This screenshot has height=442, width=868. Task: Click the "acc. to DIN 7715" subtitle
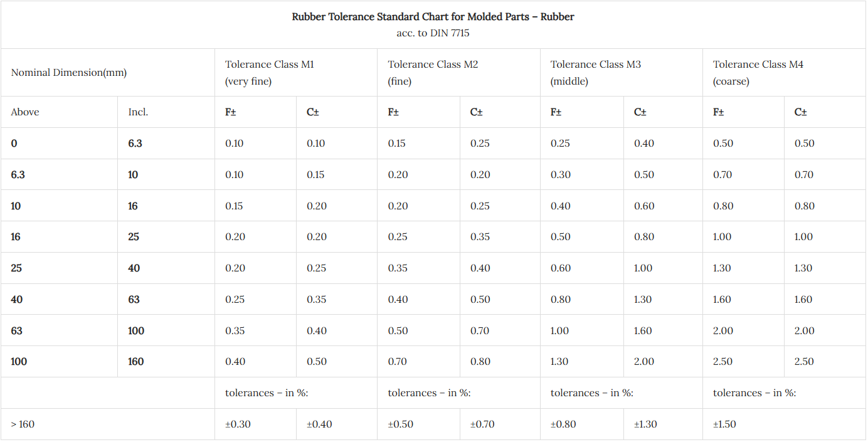[x=433, y=33]
